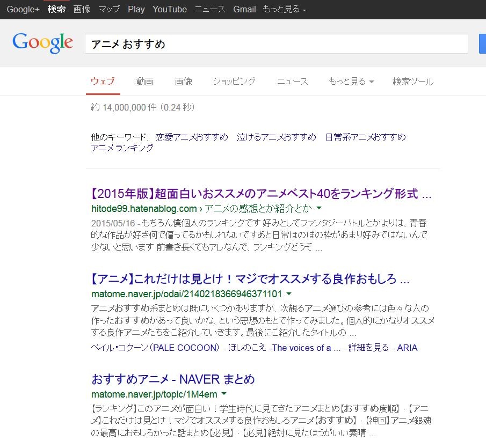Open Gmail in the top bar

point(244,9)
